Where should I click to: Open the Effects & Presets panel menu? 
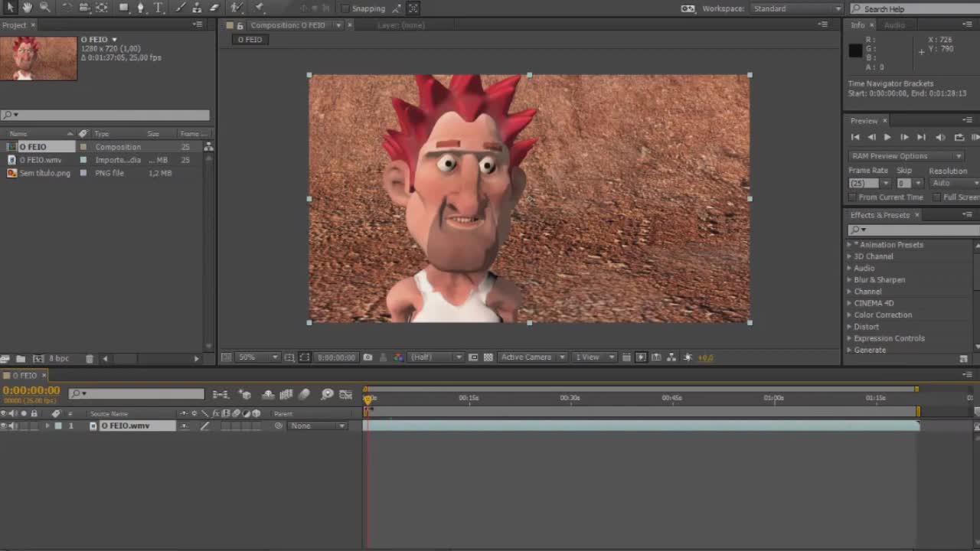click(x=968, y=215)
